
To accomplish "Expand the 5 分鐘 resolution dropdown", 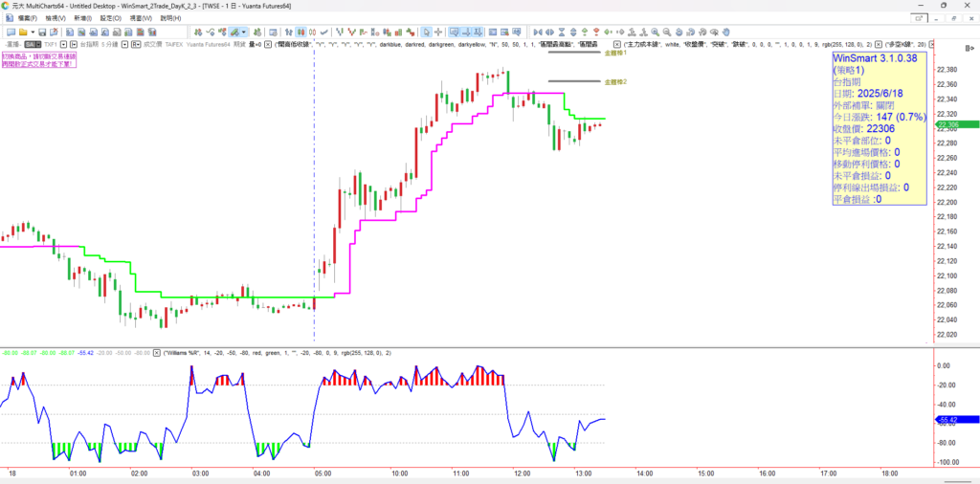I will click(125, 44).
